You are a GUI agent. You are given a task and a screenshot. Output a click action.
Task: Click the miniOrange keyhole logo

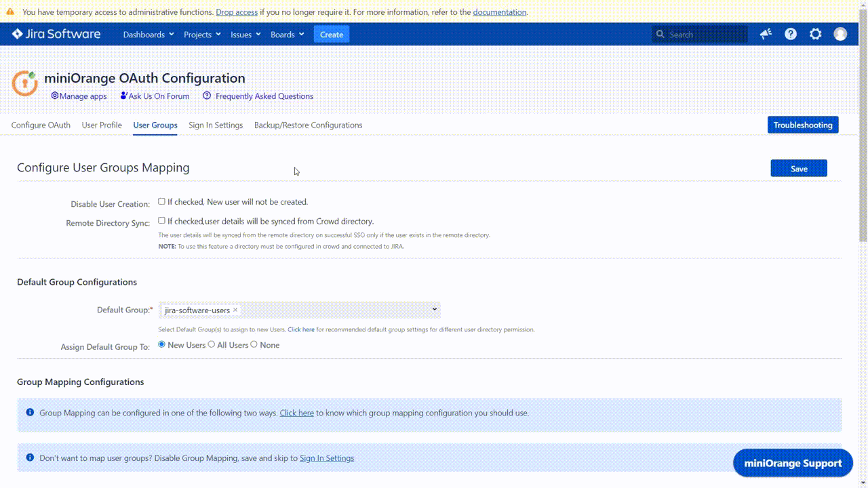[25, 83]
